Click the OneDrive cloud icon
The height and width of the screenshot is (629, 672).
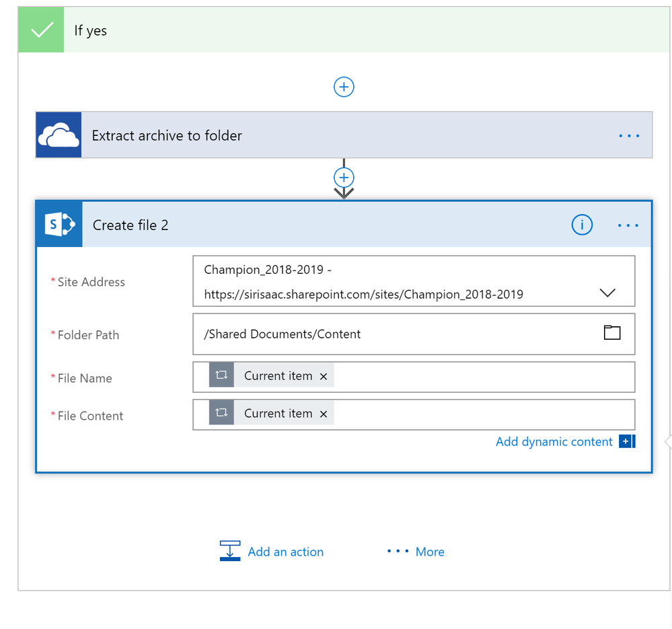[x=59, y=135]
